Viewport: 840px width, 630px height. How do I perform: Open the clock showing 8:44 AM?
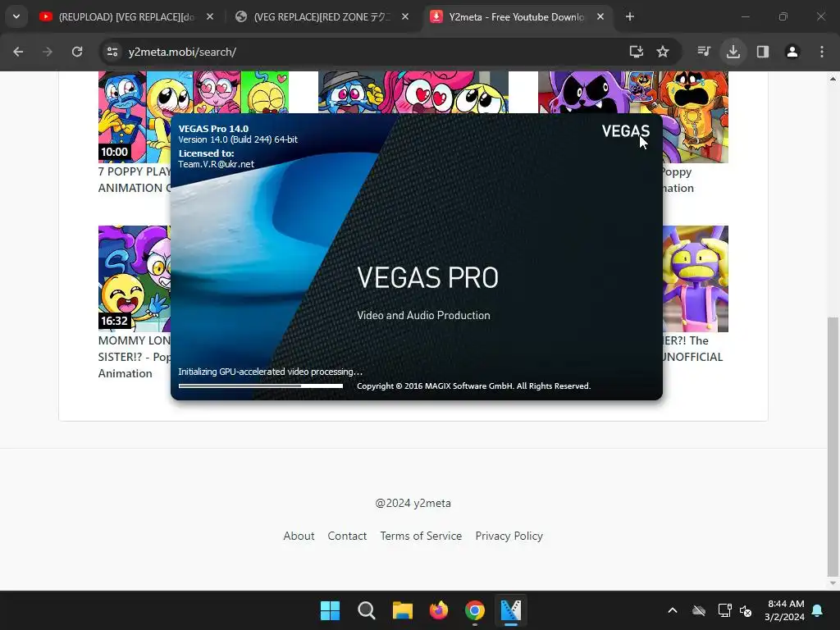[x=785, y=610]
